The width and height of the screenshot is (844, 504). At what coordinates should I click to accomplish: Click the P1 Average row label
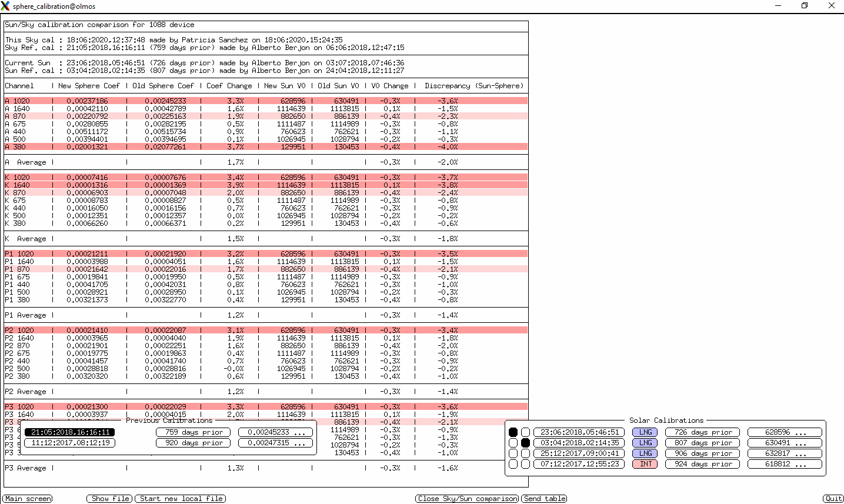tap(25, 315)
